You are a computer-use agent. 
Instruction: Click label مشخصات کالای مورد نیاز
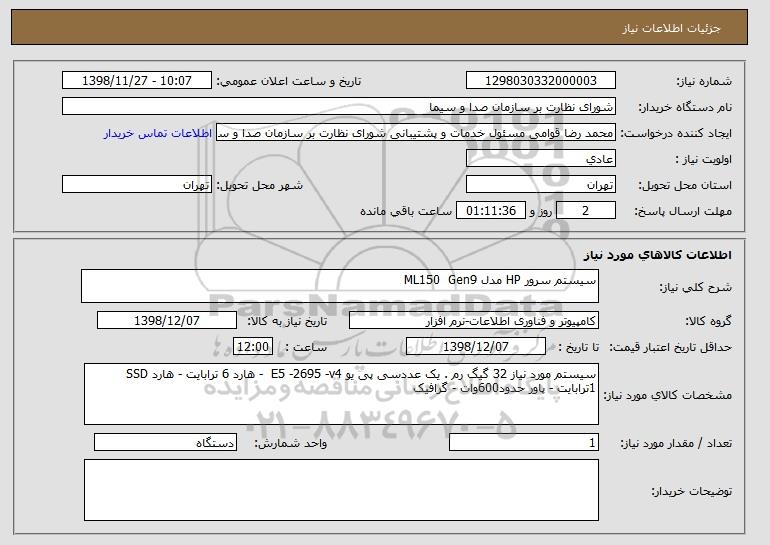click(x=667, y=395)
